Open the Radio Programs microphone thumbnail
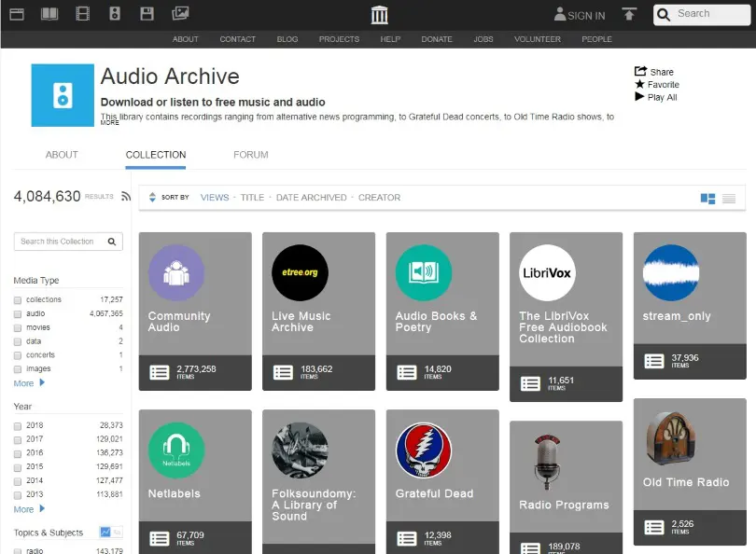756x554 pixels. point(547,462)
